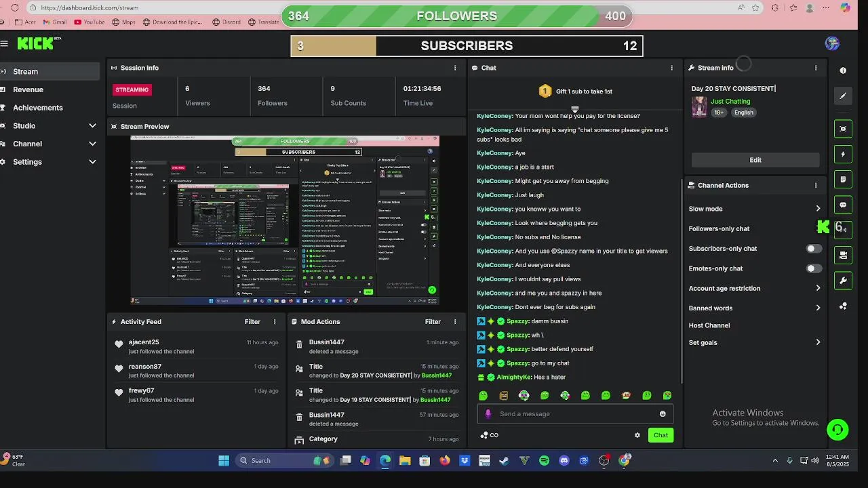Open Banned words settings arrow
The width and height of the screenshot is (868, 488).
[x=818, y=308]
